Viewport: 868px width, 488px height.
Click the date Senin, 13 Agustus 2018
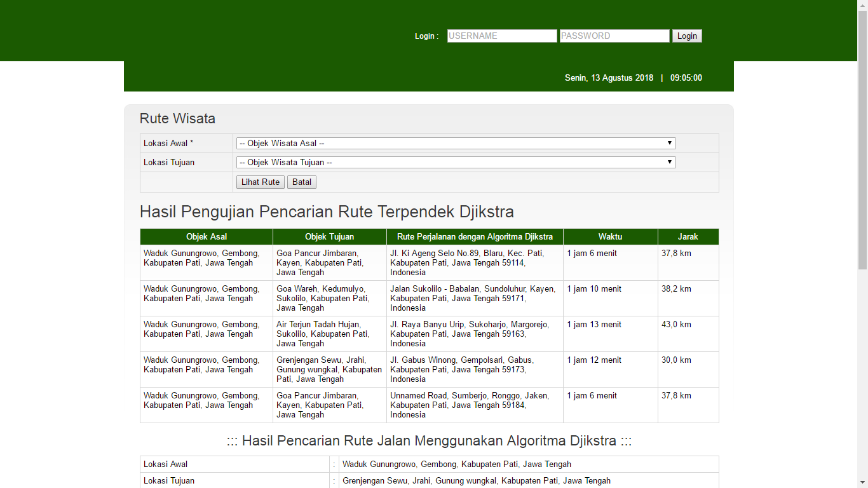coord(609,78)
